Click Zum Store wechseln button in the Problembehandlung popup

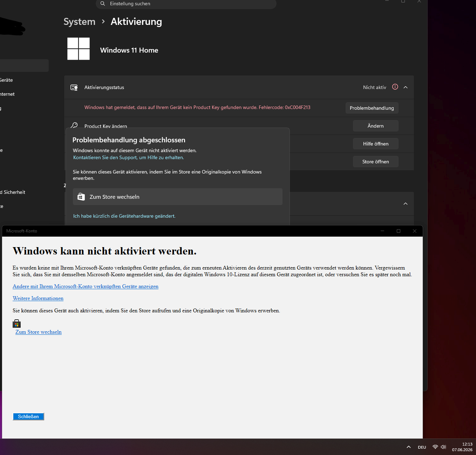pyautogui.click(x=178, y=197)
